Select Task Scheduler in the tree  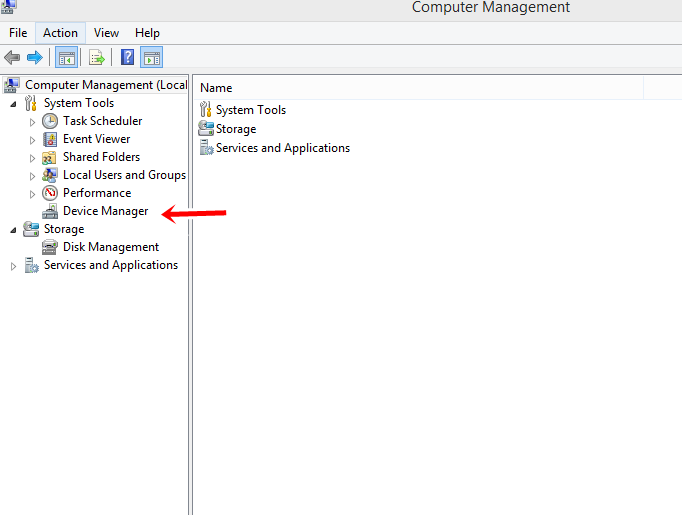pos(102,121)
